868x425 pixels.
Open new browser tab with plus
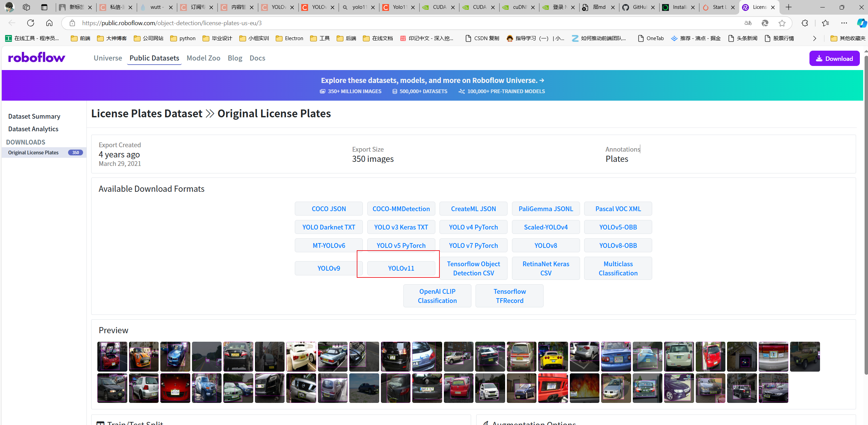[x=789, y=7]
